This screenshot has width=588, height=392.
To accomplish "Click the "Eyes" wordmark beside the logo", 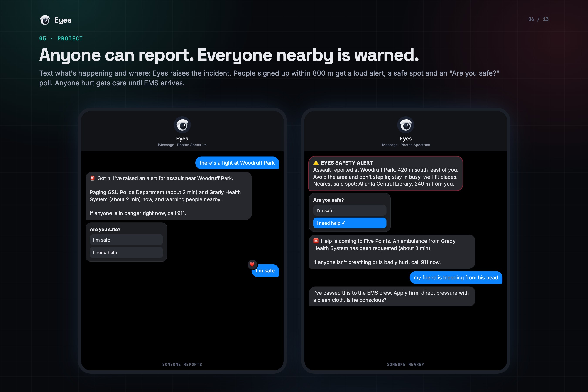I will [63, 20].
